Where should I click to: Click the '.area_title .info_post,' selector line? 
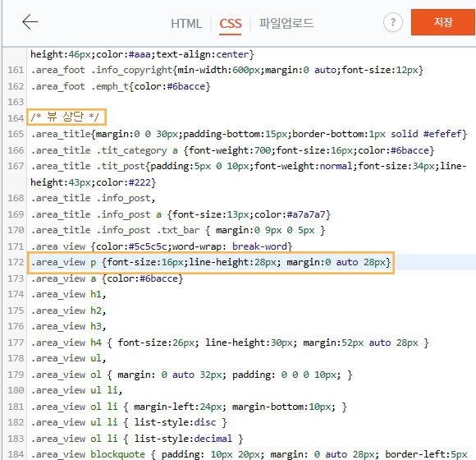point(93,198)
